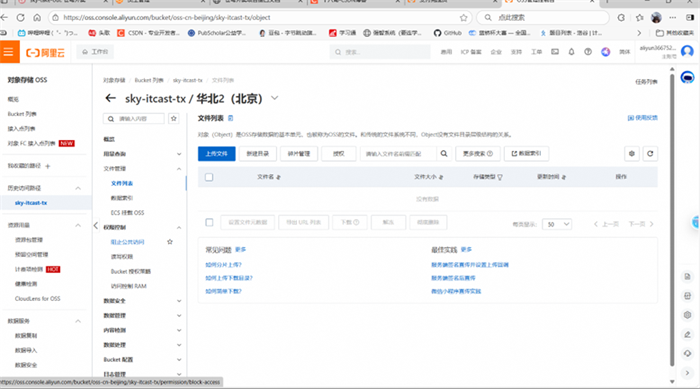The height and width of the screenshot is (389, 700).
Task: Click star icon next to bucket menu search
Action: [174, 118]
